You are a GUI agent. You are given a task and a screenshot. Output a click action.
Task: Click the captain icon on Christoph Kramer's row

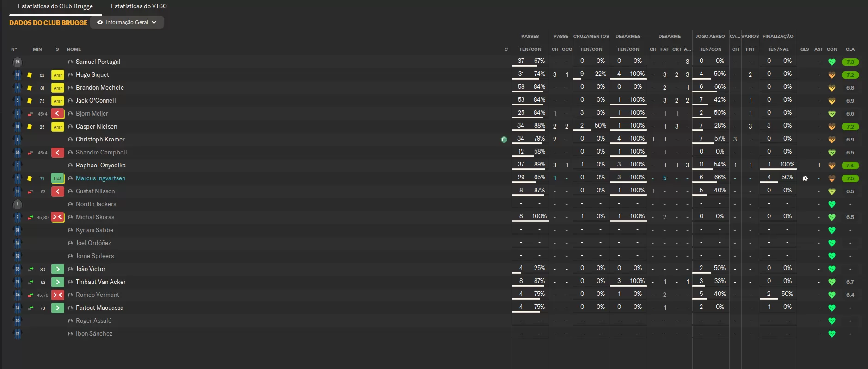point(504,140)
